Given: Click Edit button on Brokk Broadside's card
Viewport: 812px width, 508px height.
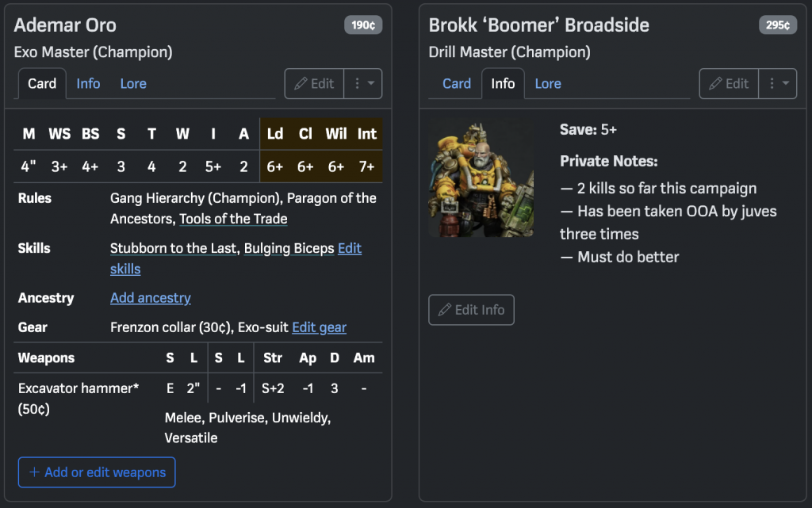Looking at the screenshot, I should point(729,83).
